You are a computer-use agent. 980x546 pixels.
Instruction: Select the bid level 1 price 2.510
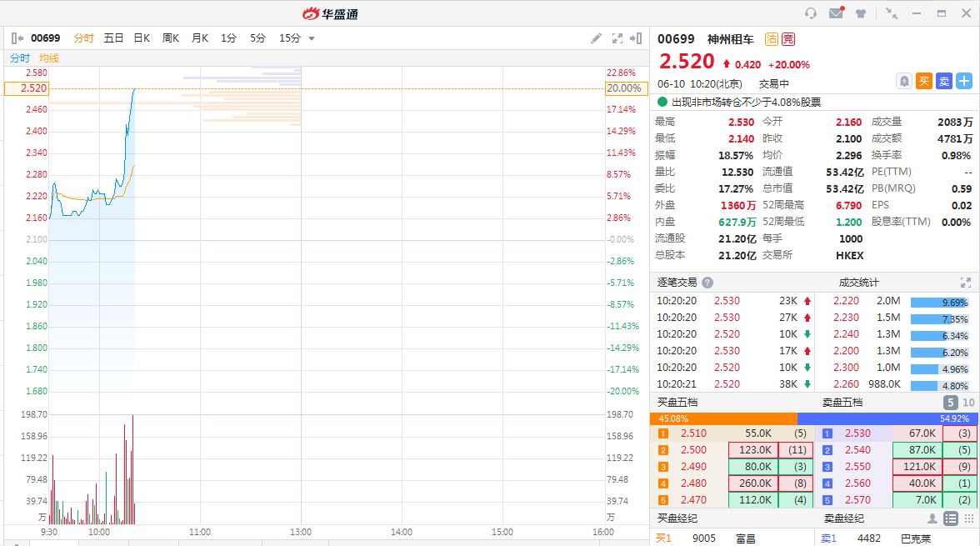(693, 433)
